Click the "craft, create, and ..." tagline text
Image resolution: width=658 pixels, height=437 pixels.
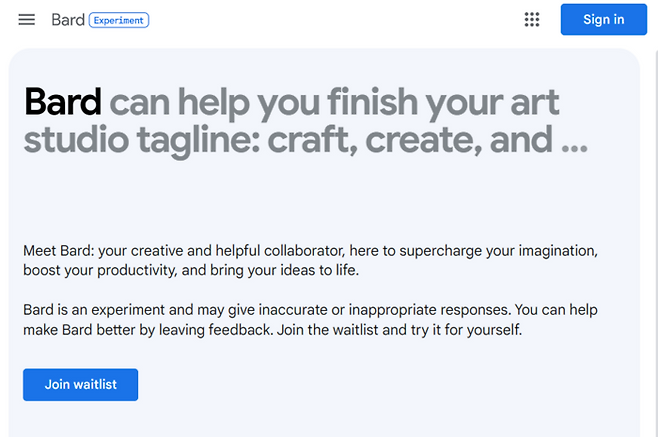(x=458, y=140)
